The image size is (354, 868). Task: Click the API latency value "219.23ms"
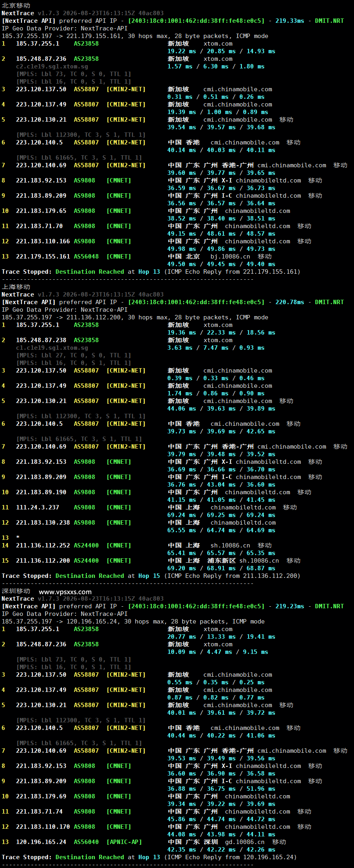click(x=290, y=606)
